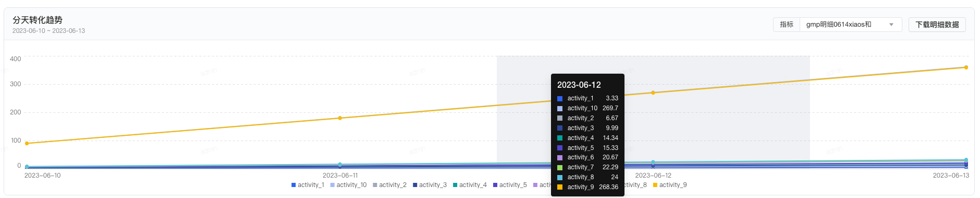The image size is (980, 198).
Task: Select the 2023-06-11 yellow data point
Action: click(x=340, y=118)
